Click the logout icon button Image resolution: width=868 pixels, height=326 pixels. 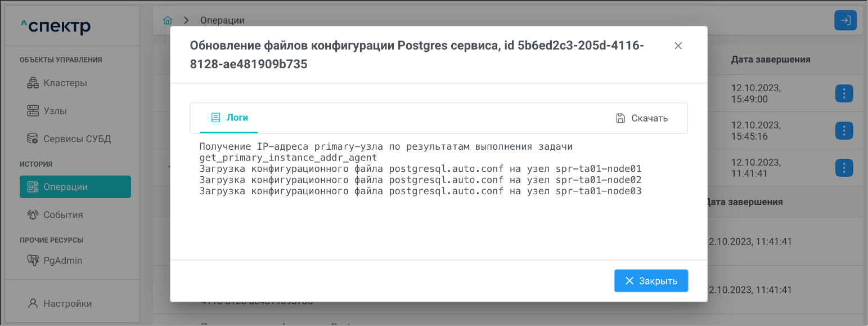pos(845,21)
